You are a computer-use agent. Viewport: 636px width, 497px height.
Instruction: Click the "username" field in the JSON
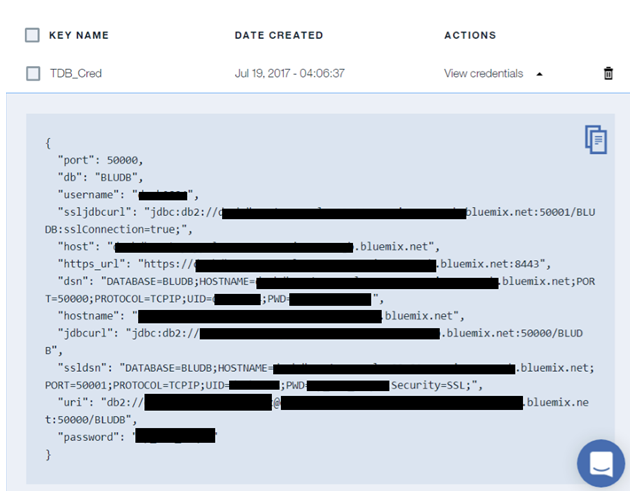coord(95,194)
